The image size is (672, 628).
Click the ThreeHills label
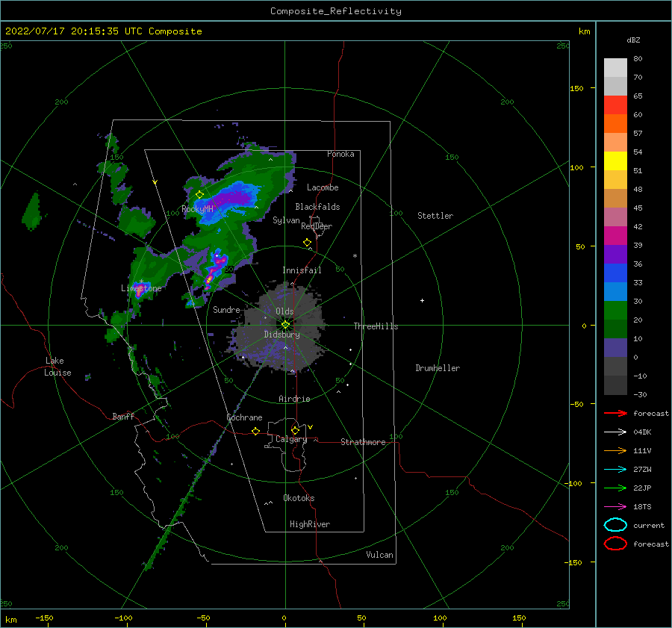pos(376,326)
